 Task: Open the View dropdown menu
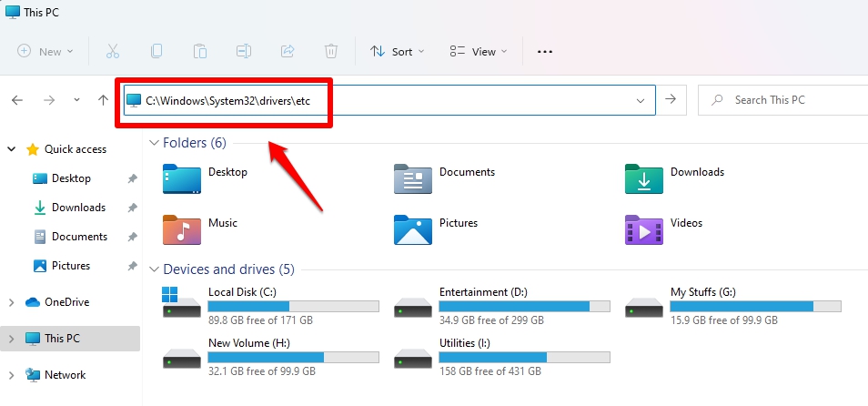479,52
